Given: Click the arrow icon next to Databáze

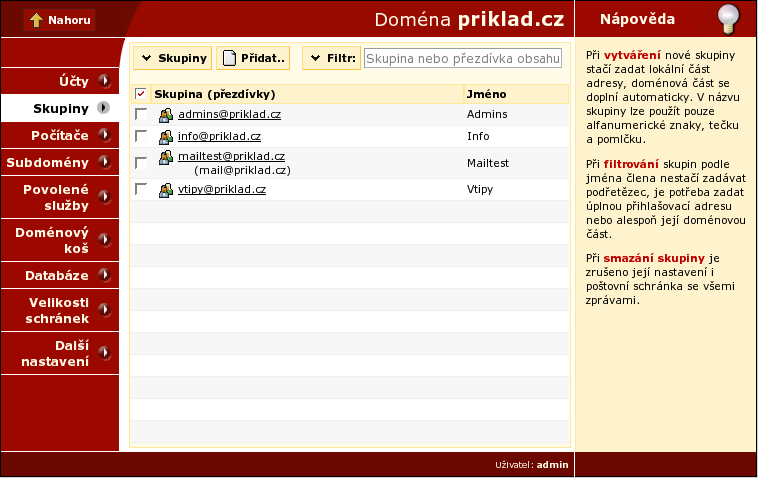Looking at the screenshot, I should pyautogui.click(x=105, y=275).
